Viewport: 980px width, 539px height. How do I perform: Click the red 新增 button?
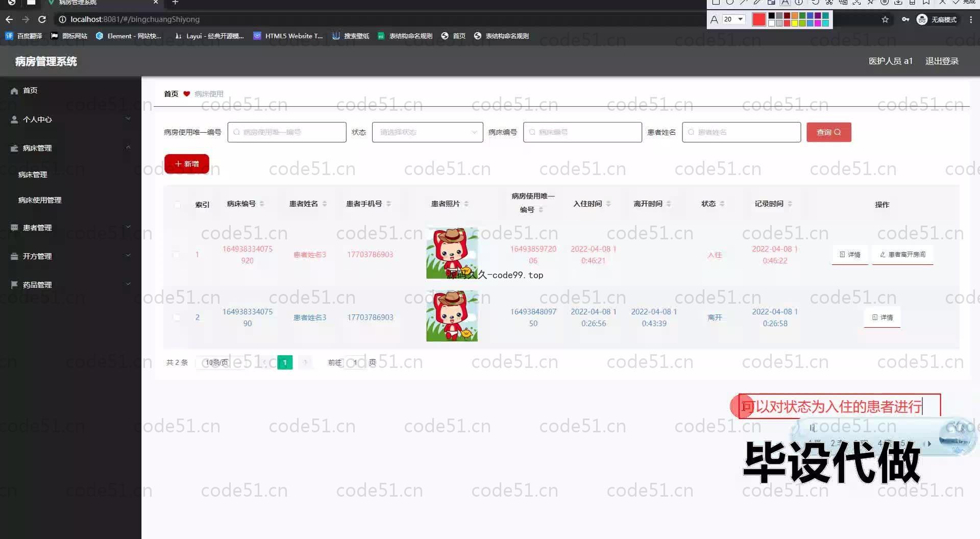click(x=187, y=164)
